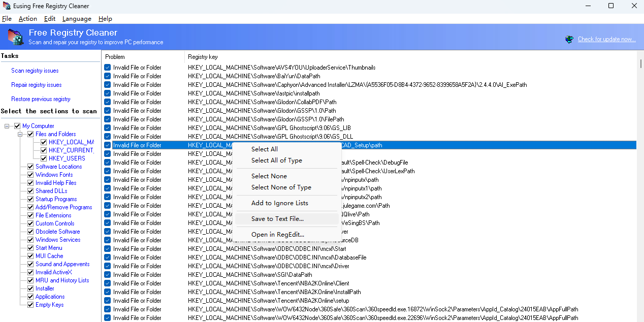Collapse the "Files and Folders" tree node
The image size is (644, 322).
[19, 134]
